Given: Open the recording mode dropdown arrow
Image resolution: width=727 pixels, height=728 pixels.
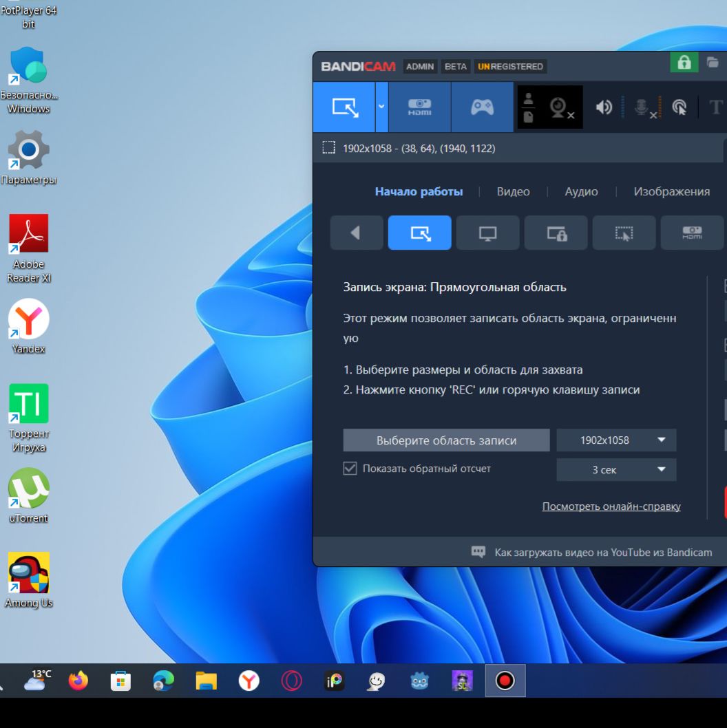Looking at the screenshot, I should 381,107.
